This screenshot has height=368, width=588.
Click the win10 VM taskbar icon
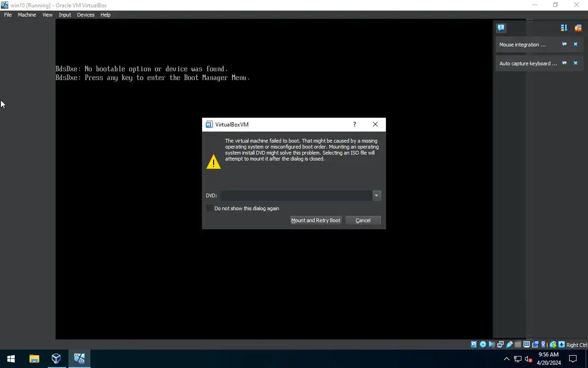pyautogui.click(x=79, y=359)
